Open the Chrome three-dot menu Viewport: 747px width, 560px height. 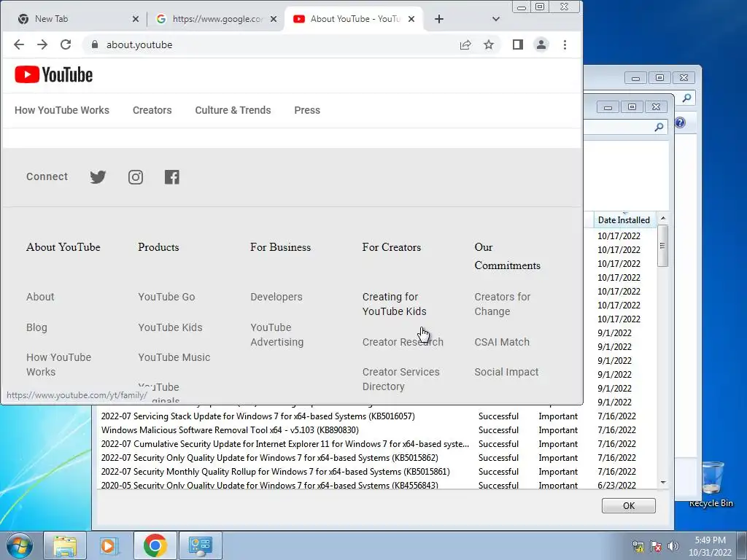(x=565, y=44)
